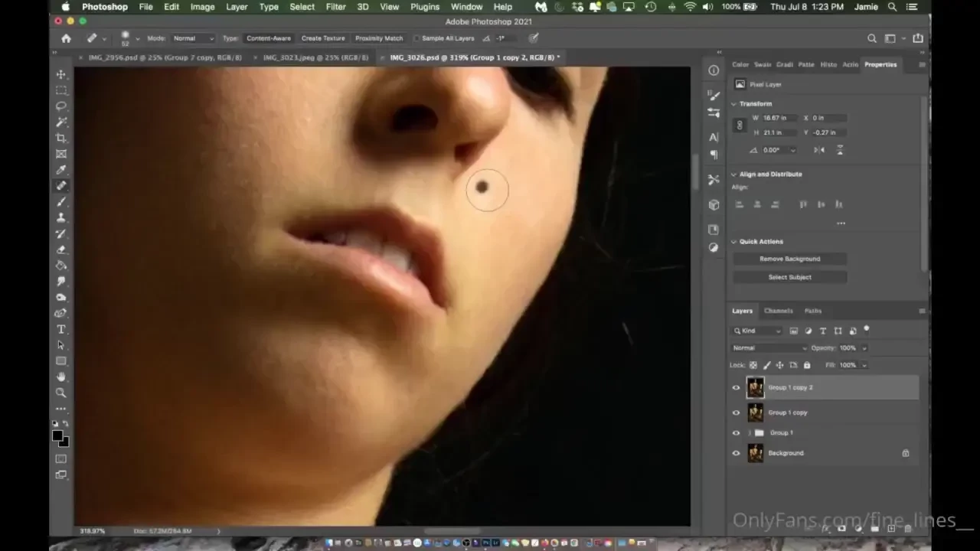The height and width of the screenshot is (551, 980).
Task: Switch to the Channels tab
Action: click(x=778, y=311)
